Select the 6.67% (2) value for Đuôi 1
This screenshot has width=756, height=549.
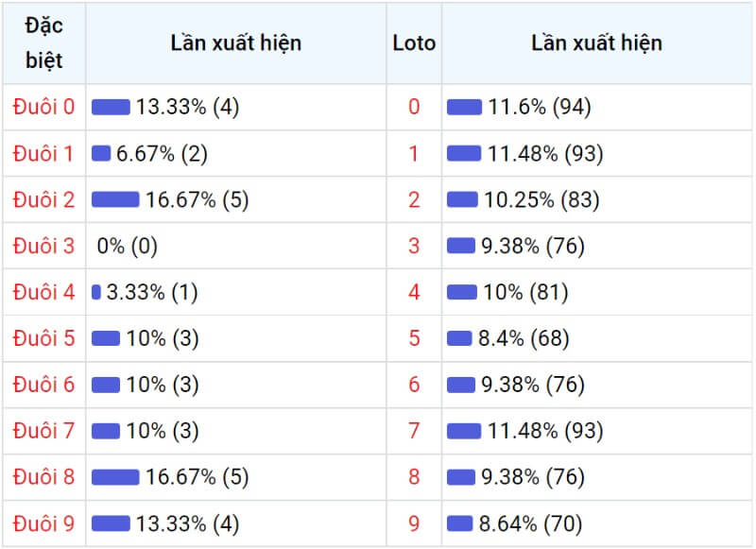tap(162, 154)
